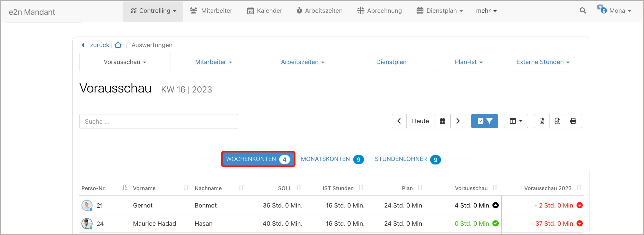Viewport: 644px width, 235px height.
Task: Open the date picker calendar
Action: 443,121
